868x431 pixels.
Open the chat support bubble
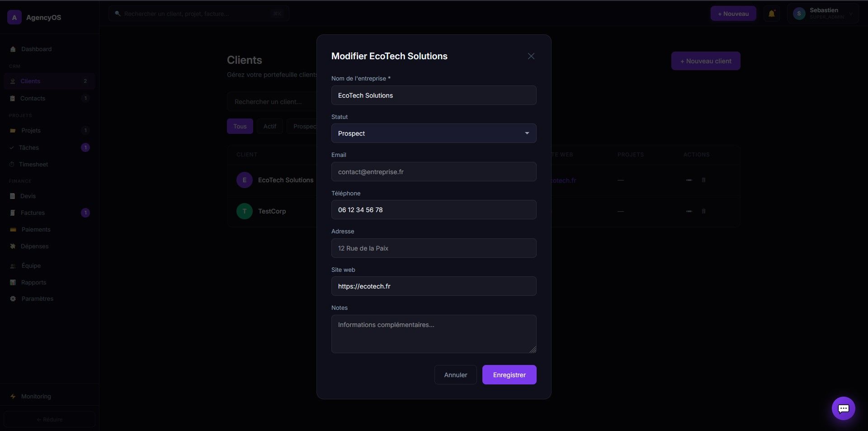point(844,408)
